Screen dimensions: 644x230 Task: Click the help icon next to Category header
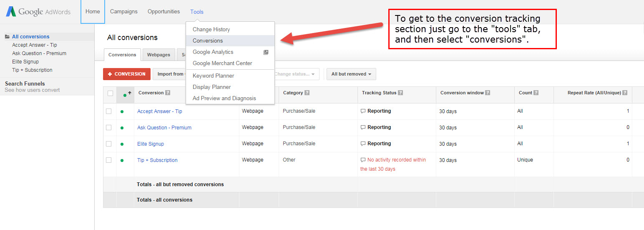(307, 93)
